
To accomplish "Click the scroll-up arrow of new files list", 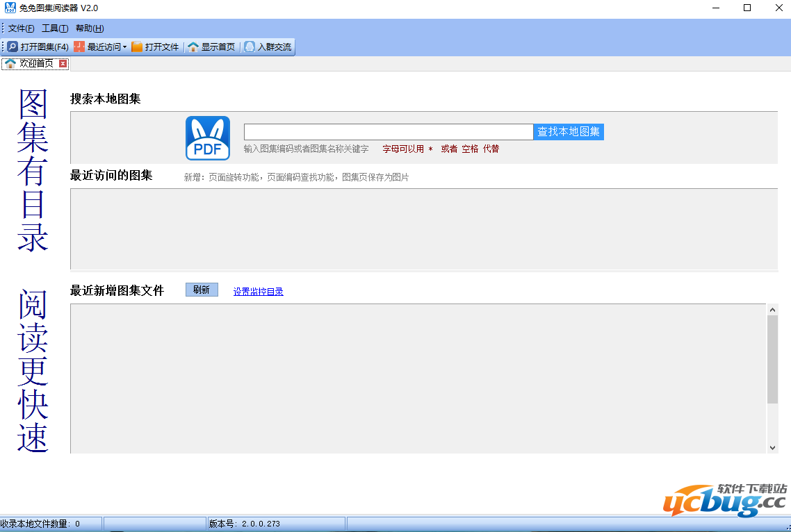I will [x=772, y=310].
